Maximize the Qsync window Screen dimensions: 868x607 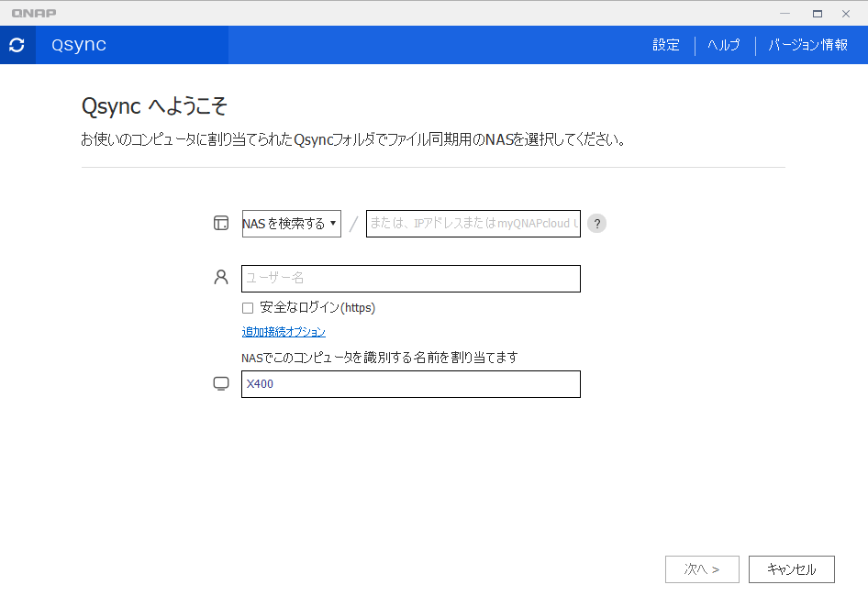coord(817,13)
